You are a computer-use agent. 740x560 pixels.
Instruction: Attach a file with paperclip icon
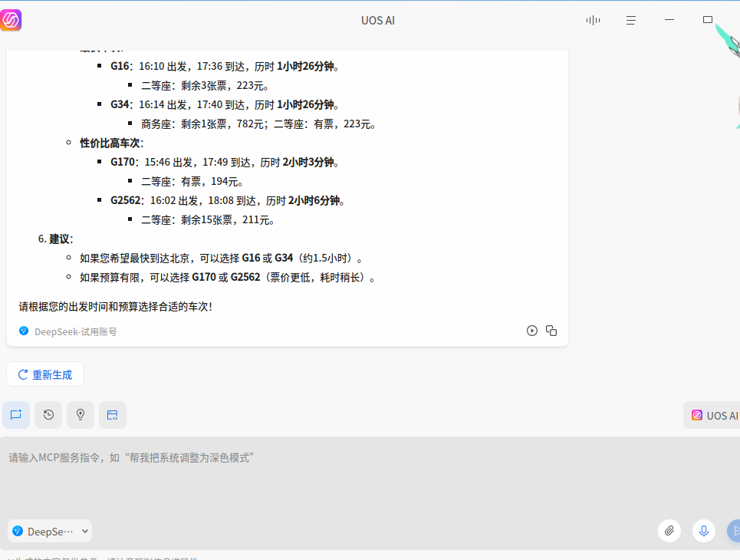[669, 531]
